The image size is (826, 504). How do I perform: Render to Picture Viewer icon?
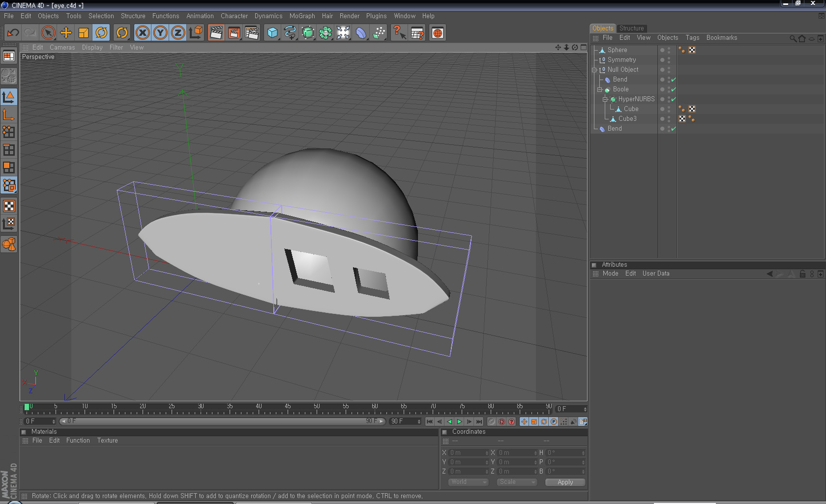[234, 33]
